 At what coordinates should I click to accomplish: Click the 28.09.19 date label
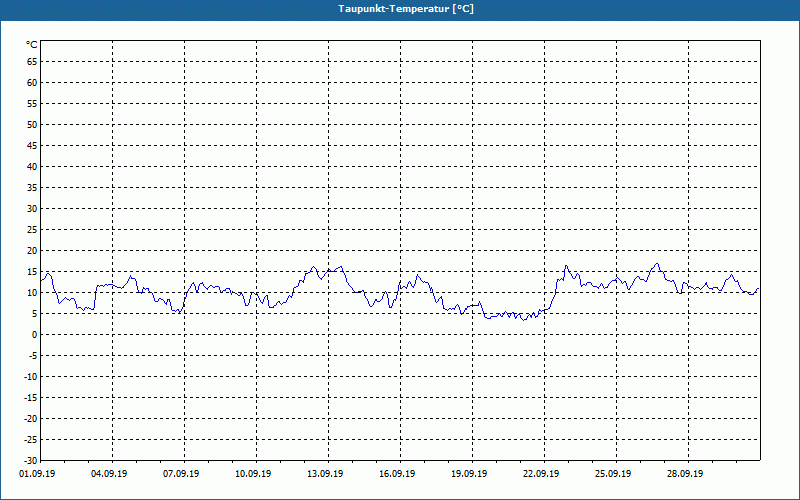(685, 473)
